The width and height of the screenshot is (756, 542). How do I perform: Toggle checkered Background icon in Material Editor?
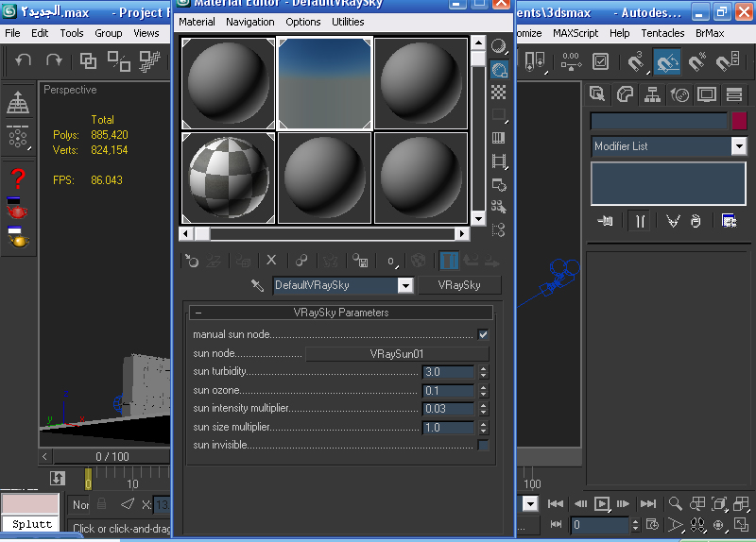[499, 92]
